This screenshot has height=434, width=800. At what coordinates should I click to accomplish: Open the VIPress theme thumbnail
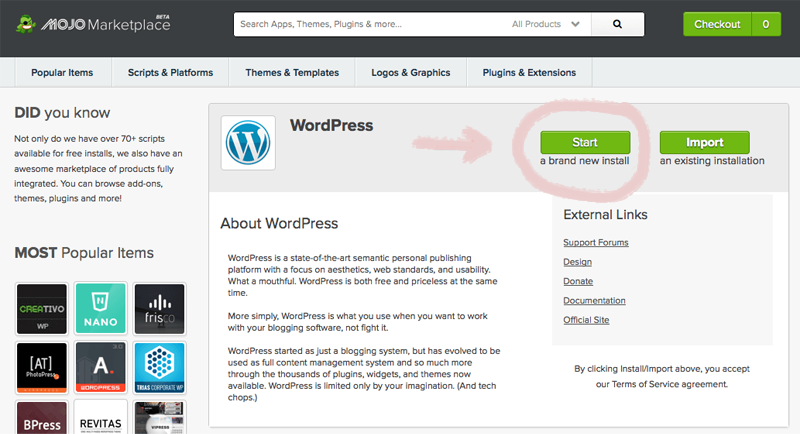159,418
